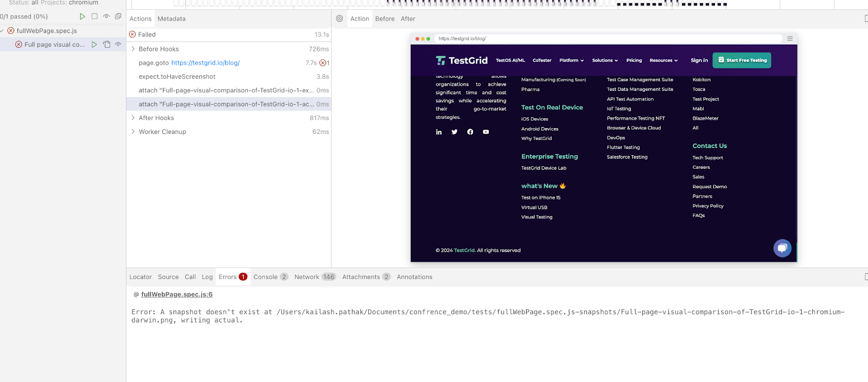Open the Log tab

pyautogui.click(x=207, y=277)
